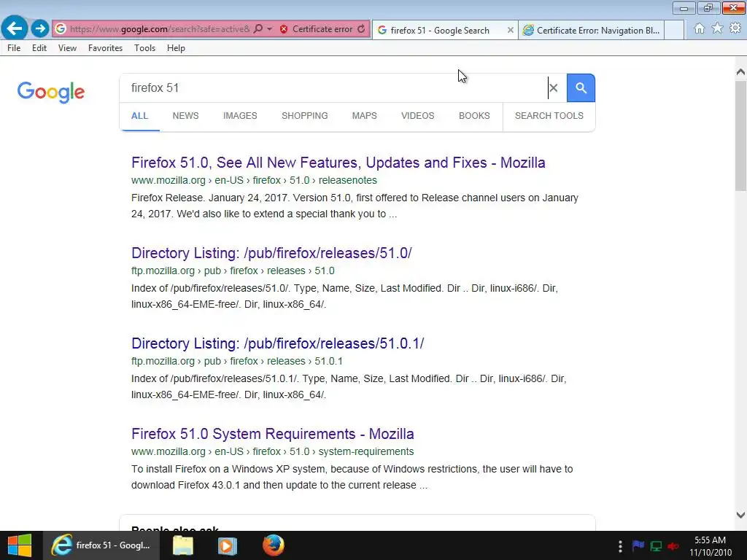747x560 pixels.
Task: Click the scrollbar up arrow
Action: (740, 72)
